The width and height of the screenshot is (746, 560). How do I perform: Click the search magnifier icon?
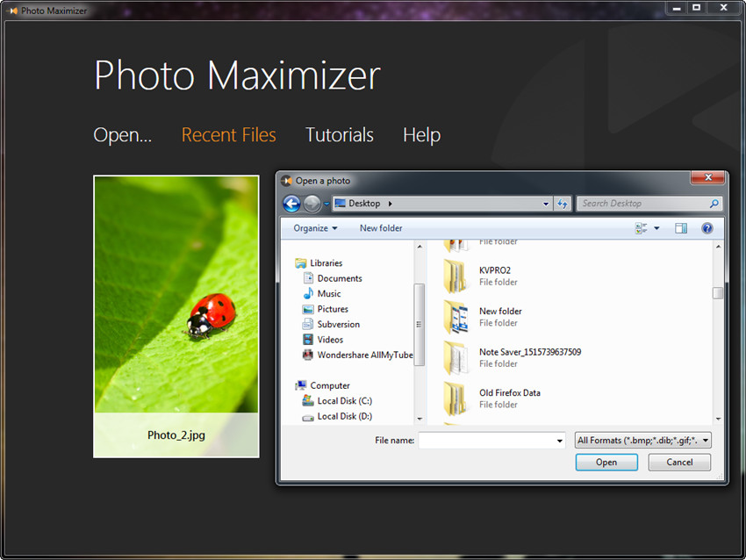(x=714, y=204)
